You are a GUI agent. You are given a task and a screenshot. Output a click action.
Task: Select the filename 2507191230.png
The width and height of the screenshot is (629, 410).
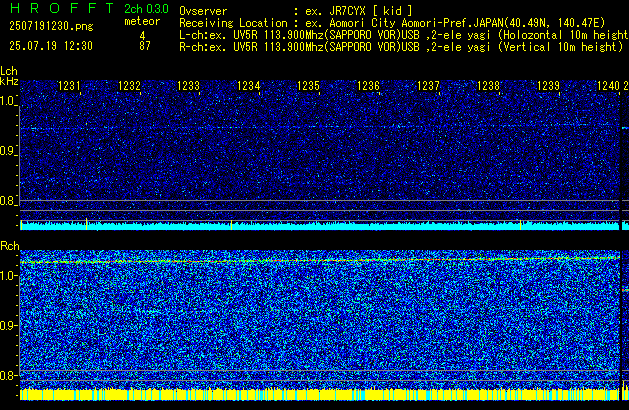coord(51,26)
